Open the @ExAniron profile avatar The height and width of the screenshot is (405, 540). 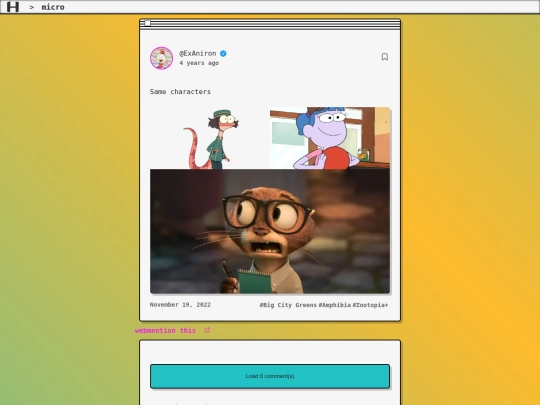162,58
